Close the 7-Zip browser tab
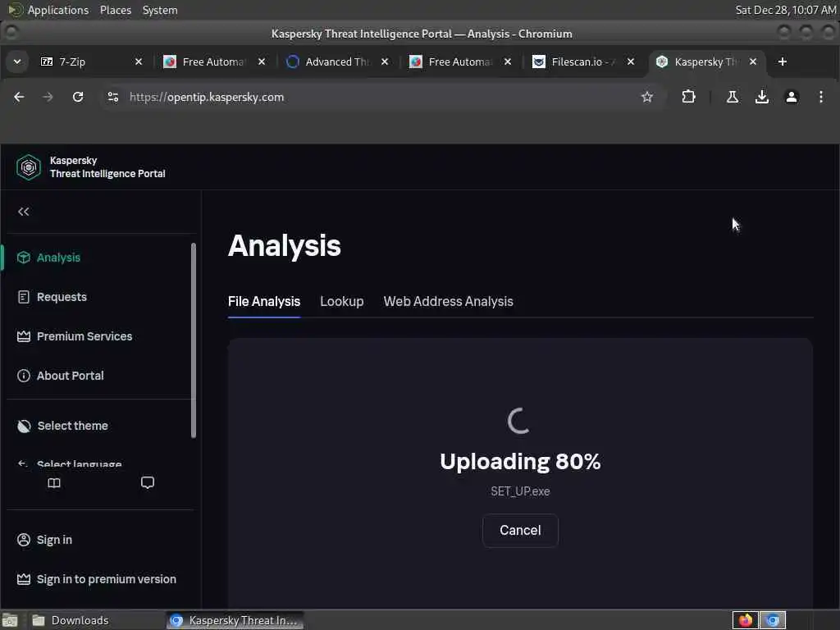The height and width of the screenshot is (630, 840). coord(139,62)
